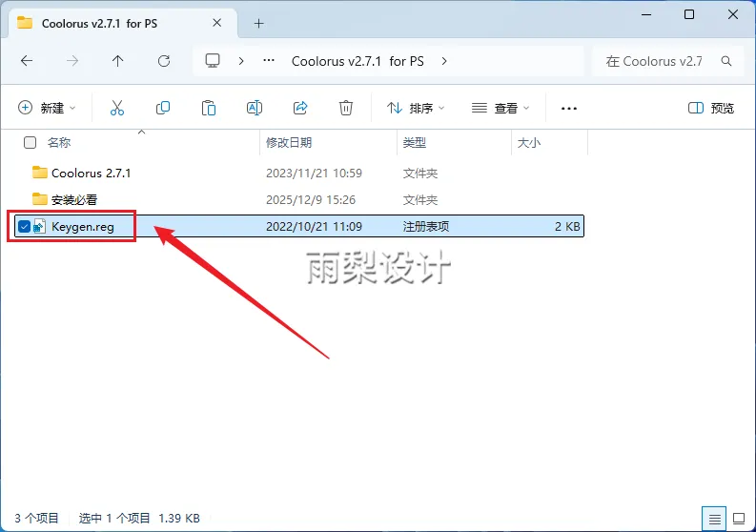Open the 新建 (New) dropdown
Viewport: 756px width, 532px height.
click(x=47, y=108)
